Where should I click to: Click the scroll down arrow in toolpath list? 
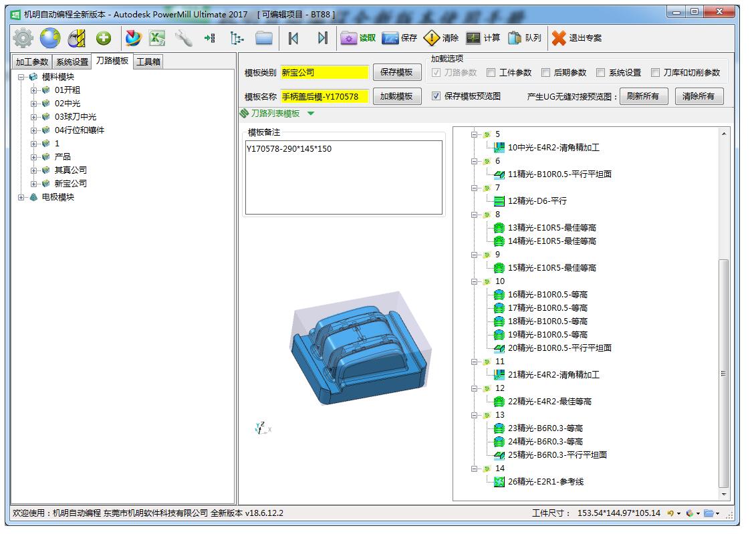click(724, 495)
